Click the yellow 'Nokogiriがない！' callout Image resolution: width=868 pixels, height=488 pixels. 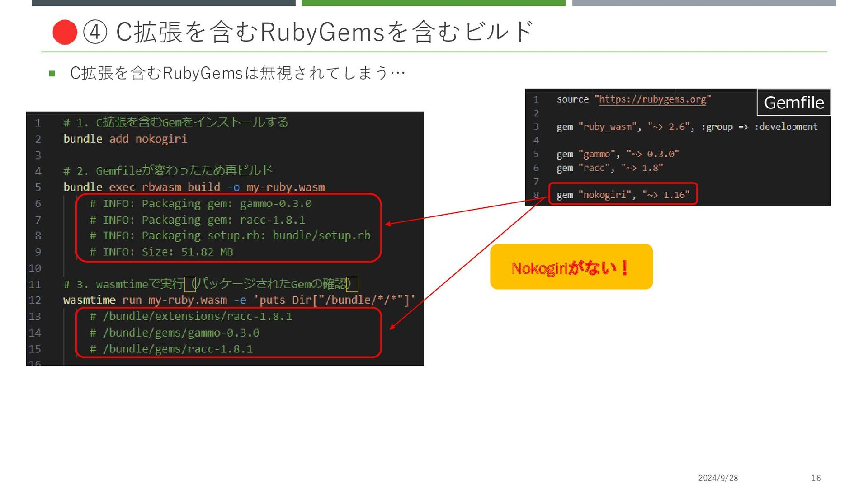(571, 267)
